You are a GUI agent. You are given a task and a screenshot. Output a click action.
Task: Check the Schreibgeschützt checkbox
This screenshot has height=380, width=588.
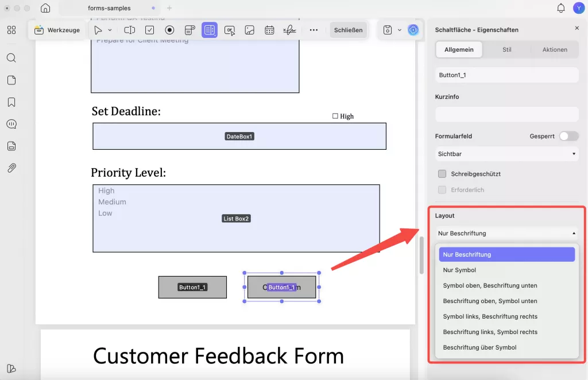[442, 174]
